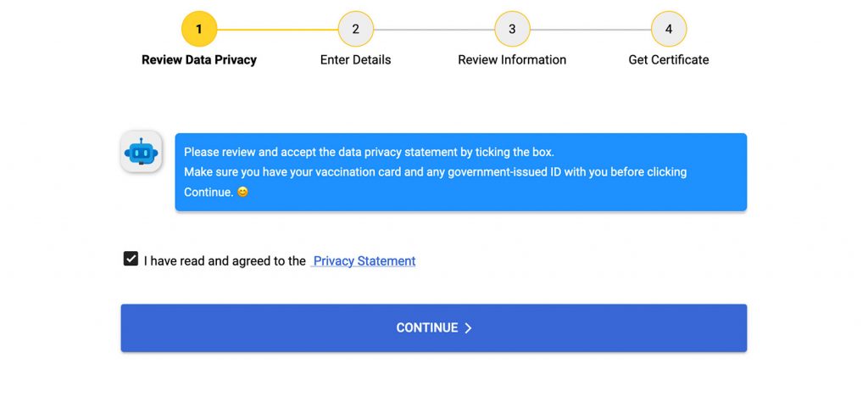The image size is (868, 397).
Task: Go to the Review Information step label
Action: (512, 59)
